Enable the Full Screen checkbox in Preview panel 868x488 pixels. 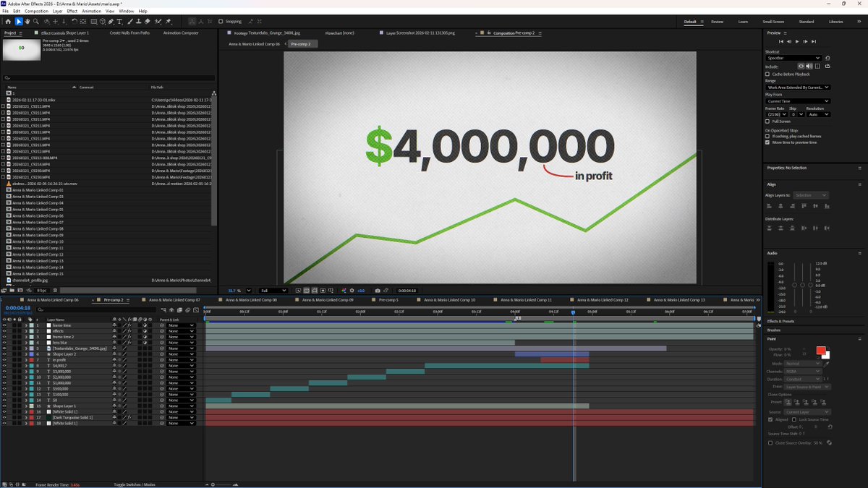pos(769,121)
